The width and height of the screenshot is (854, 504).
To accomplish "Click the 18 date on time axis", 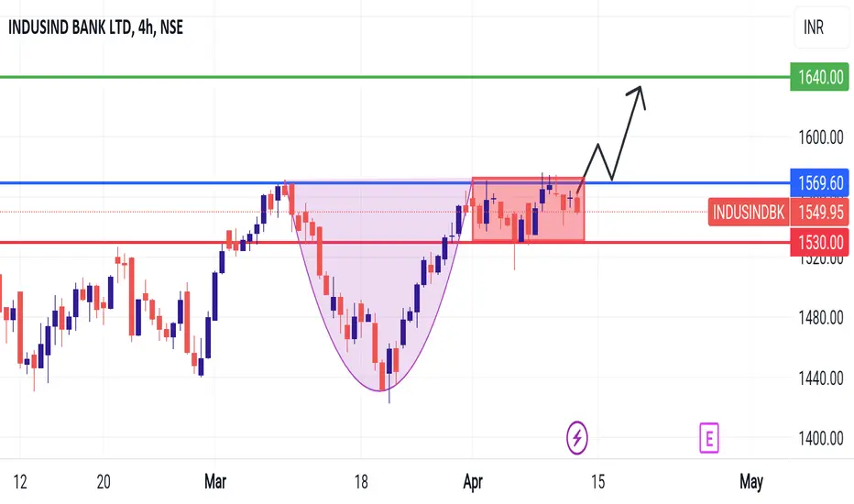I will 360,482.
